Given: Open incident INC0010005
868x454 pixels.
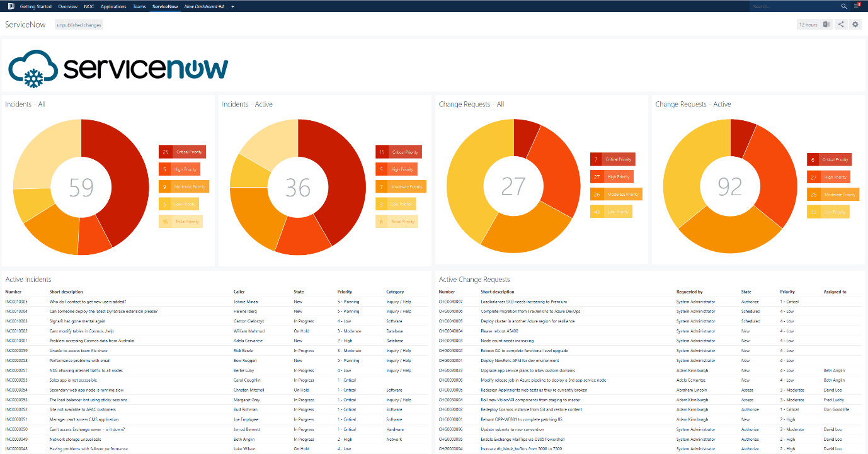Looking at the screenshot, I should point(16,302).
